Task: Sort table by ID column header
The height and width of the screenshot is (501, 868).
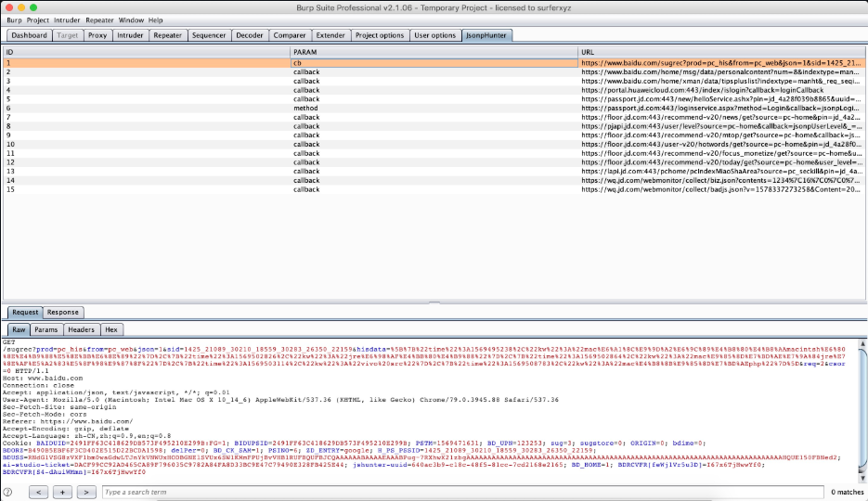Action: (x=146, y=52)
